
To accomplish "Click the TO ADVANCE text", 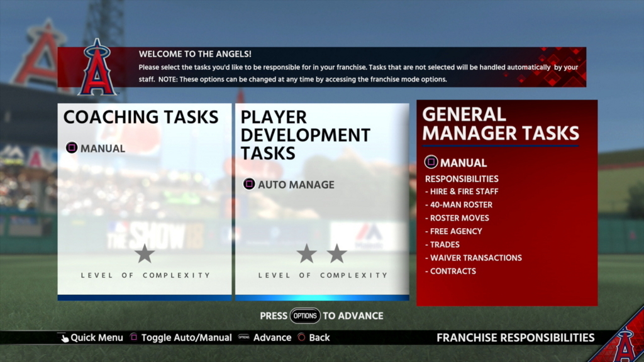I will pyautogui.click(x=353, y=315).
